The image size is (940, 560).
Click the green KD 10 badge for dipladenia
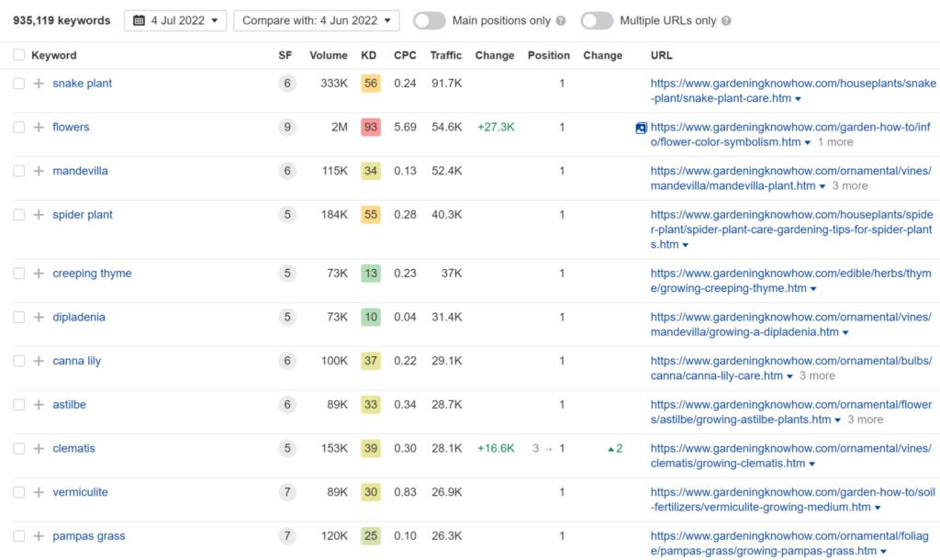371,317
